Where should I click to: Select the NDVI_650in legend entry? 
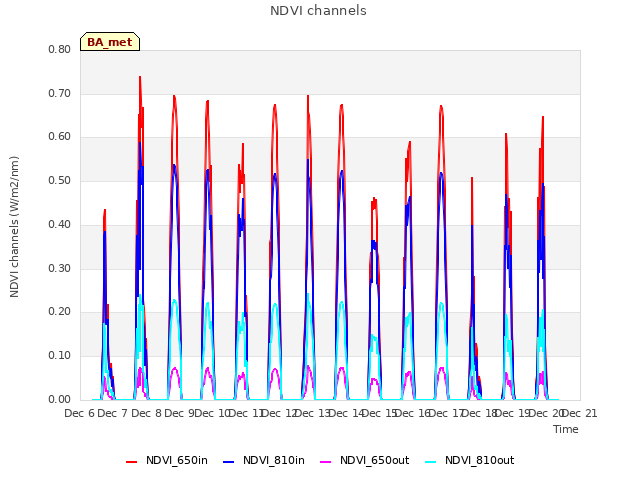(x=167, y=460)
